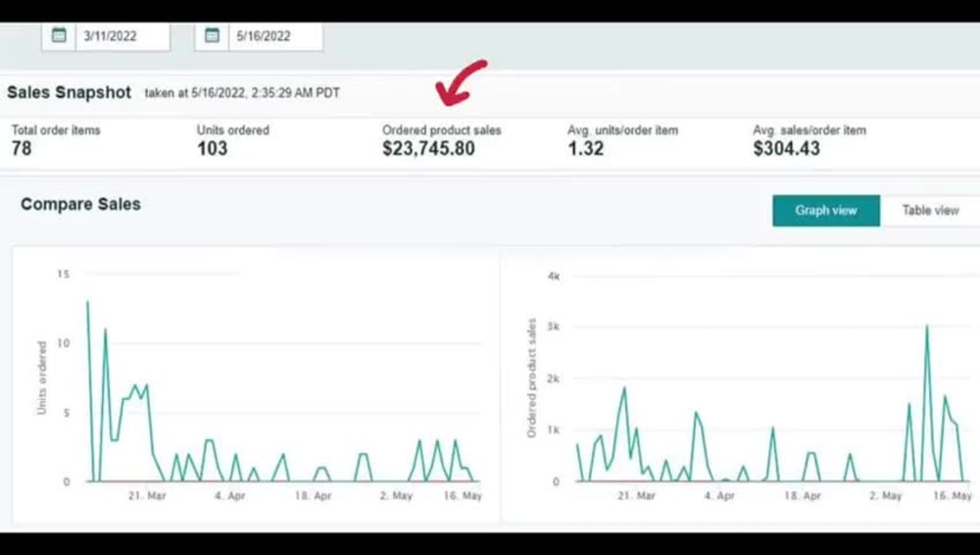Click the 18. Apr label on sales chart
This screenshot has width=980, height=555.
tap(803, 495)
